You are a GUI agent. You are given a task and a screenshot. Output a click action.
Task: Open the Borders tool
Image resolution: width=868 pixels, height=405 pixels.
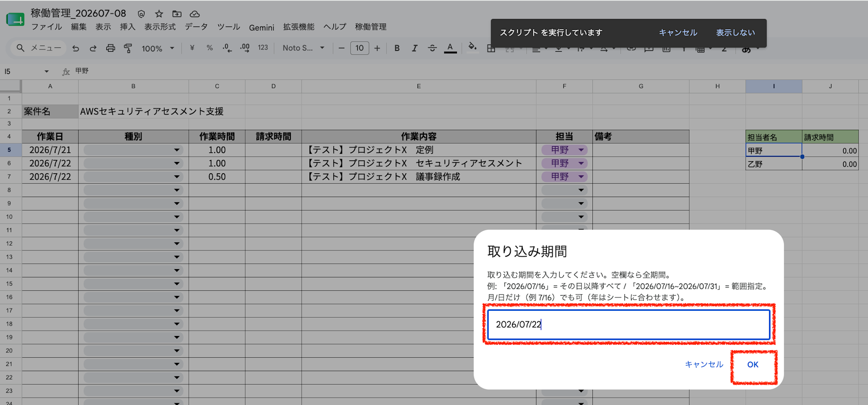(491, 49)
